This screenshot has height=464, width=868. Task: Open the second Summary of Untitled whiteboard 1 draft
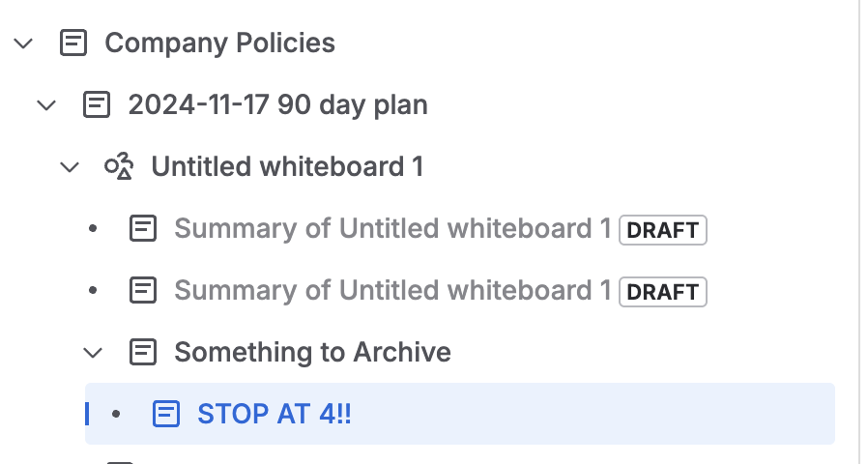(x=392, y=291)
